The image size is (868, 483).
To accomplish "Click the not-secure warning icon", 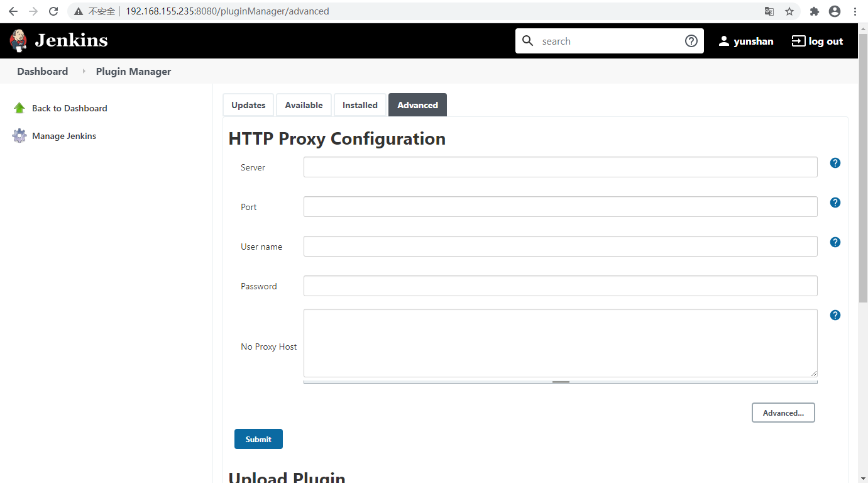I will pyautogui.click(x=78, y=11).
